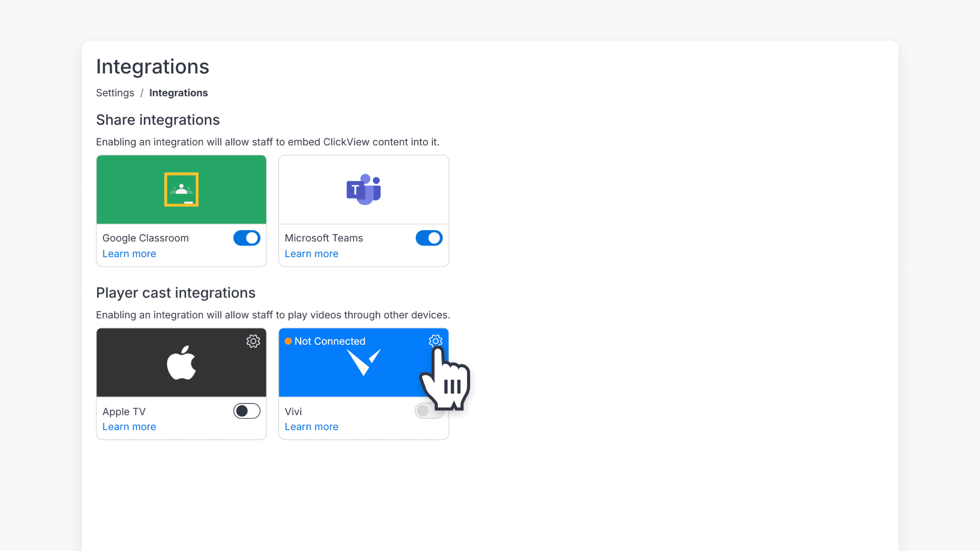Open Vivi settings gear
Image resolution: width=980 pixels, height=551 pixels.
pos(436,341)
